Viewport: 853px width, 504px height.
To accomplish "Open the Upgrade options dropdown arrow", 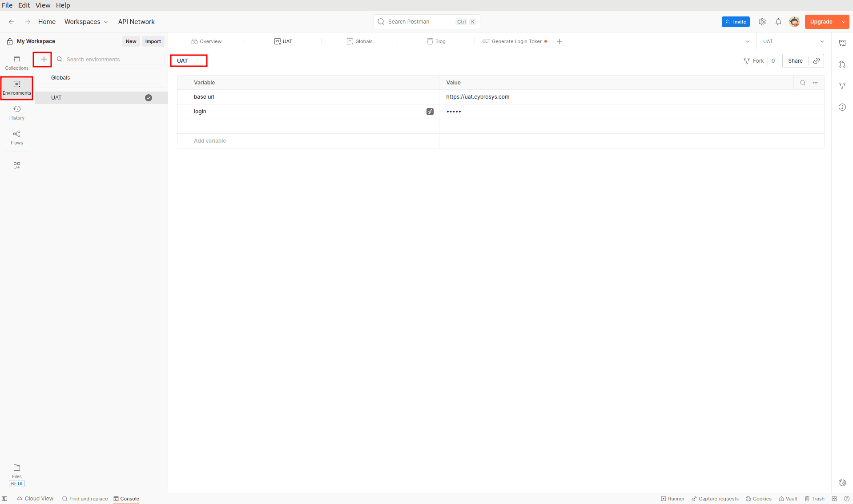I will point(844,21).
